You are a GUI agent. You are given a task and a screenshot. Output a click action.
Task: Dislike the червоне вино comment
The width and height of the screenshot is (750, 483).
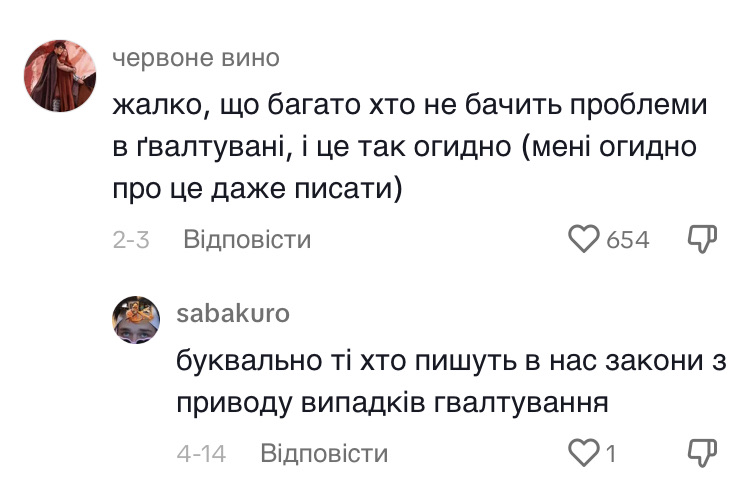704,240
